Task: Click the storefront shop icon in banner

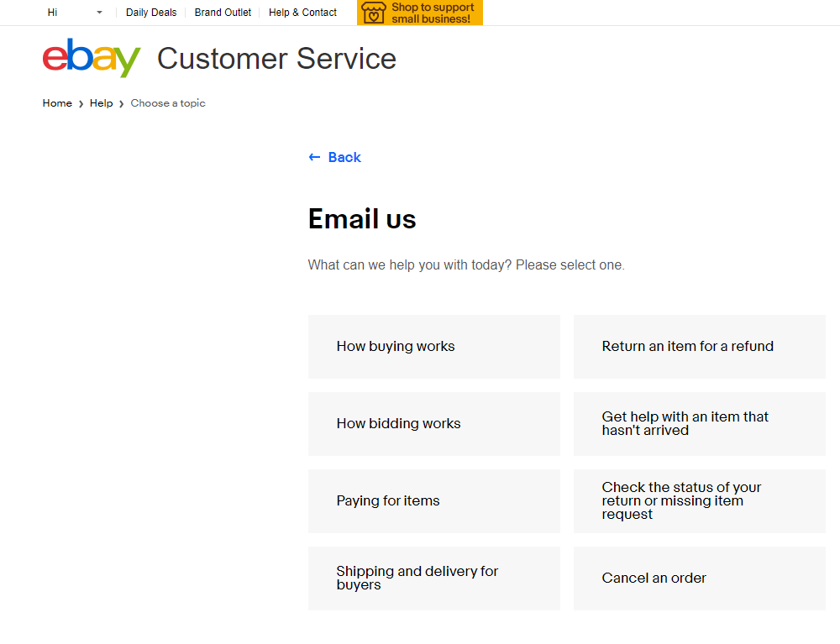Action: (x=373, y=13)
